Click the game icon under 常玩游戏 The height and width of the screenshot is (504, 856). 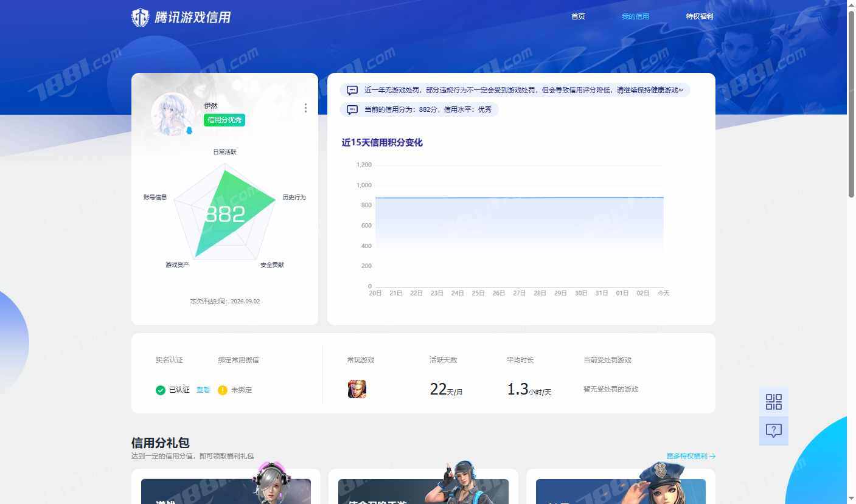click(x=357, y=389)
